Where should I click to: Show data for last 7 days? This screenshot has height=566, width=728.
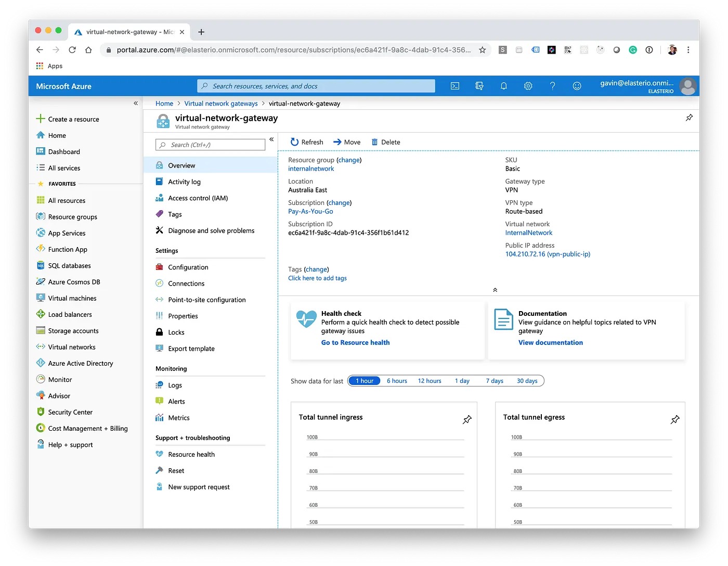click(495, 381)
